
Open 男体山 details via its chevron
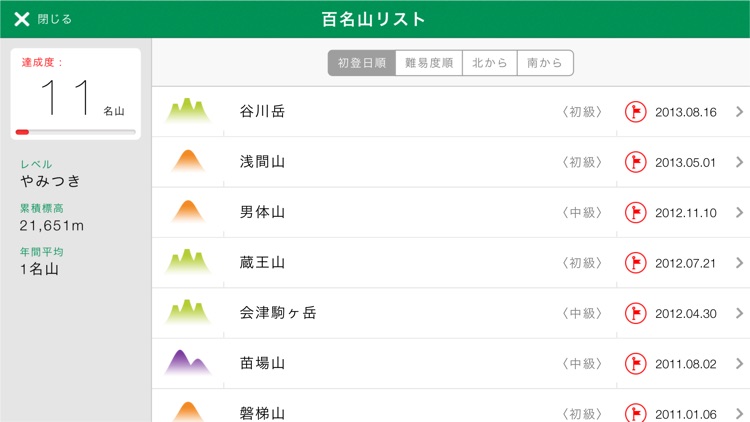point(739,212)
